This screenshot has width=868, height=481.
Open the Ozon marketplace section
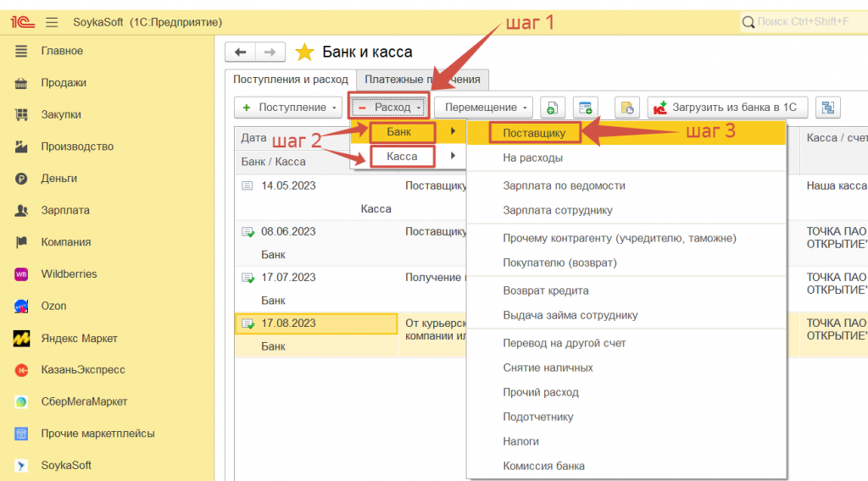click(x=53, y=306)
